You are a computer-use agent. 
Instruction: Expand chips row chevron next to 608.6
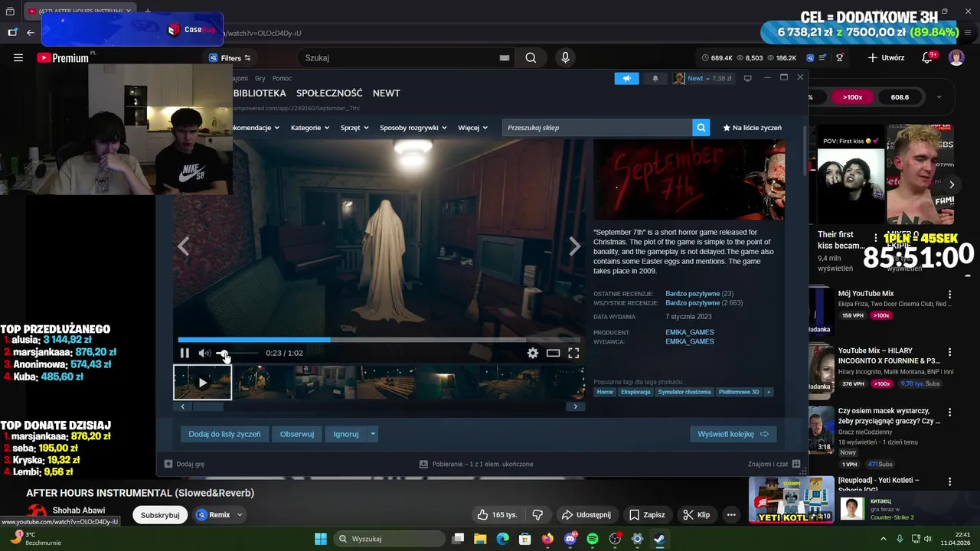pos(939,97)
